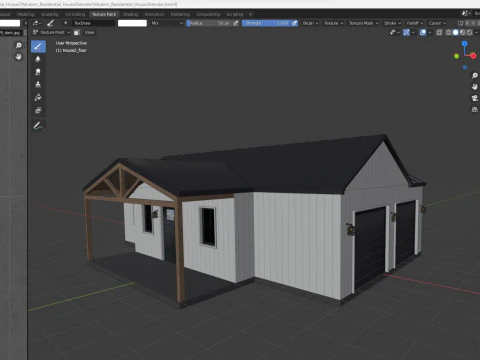480x360 pixels.
Task: Click the paint mask icon beside mode selector
Action: click(x=77, y=32)
